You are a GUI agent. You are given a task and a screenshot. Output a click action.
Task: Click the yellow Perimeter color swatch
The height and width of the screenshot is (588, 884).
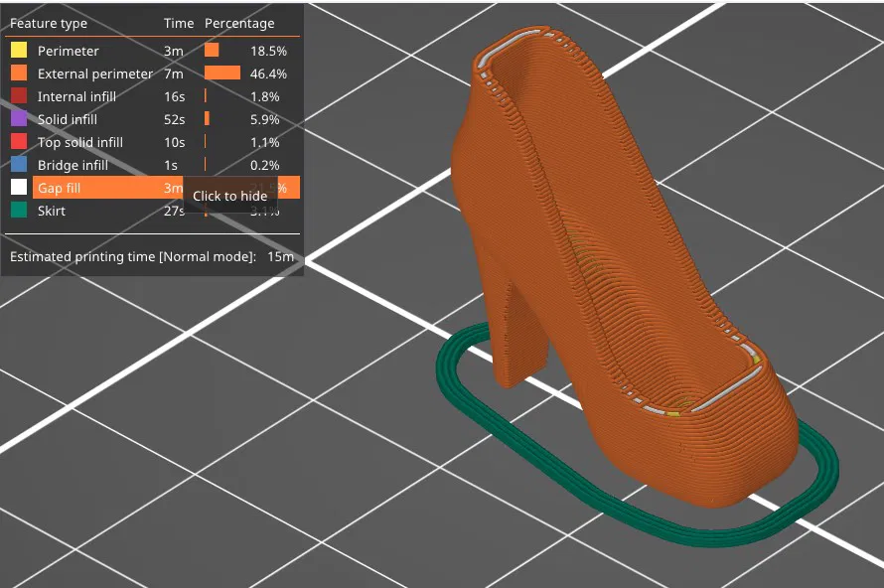19,51
